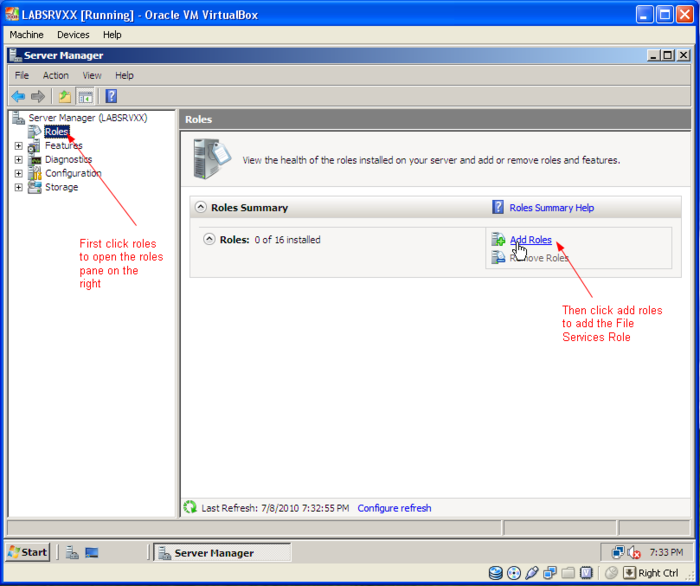Click the Show Desktop quick launch icon
Viewport: 700px width, 586px height.
[92, 552]
